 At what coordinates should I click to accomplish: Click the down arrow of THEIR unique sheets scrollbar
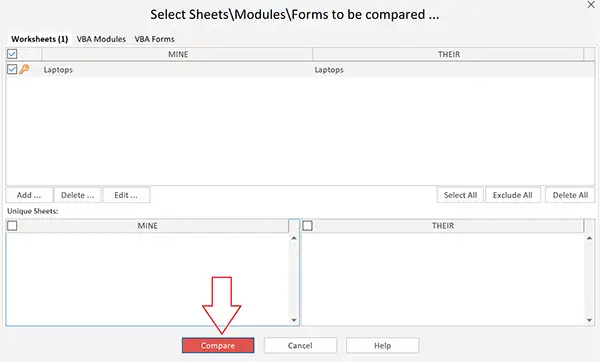589,320
